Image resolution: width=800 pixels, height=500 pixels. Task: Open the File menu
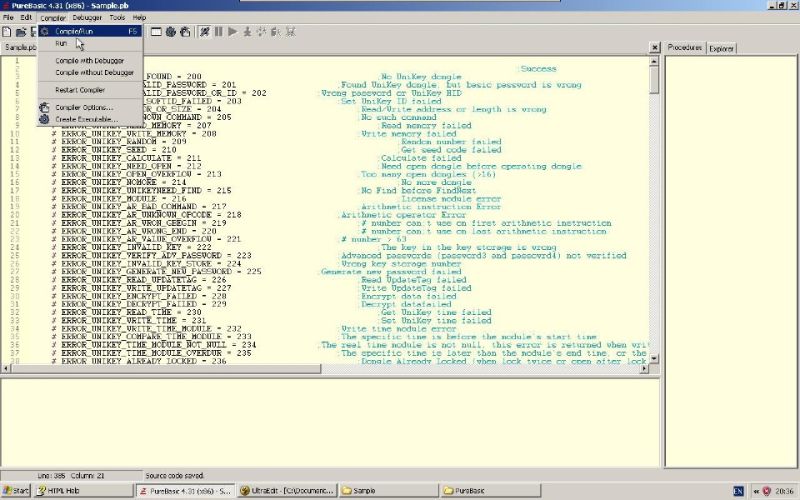(8, 17)
